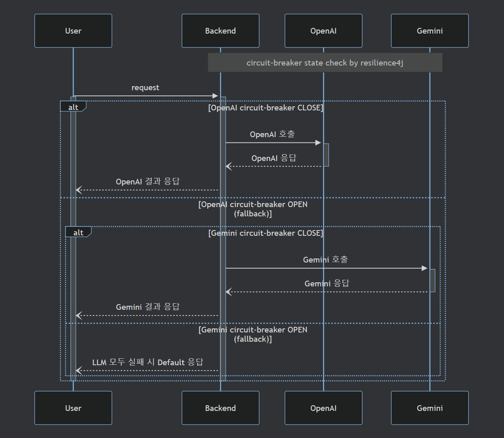The height and width of the screenshot is (438, 504).
Task: Click the bottom OpenAI participant box
Action: coord(323,408)
